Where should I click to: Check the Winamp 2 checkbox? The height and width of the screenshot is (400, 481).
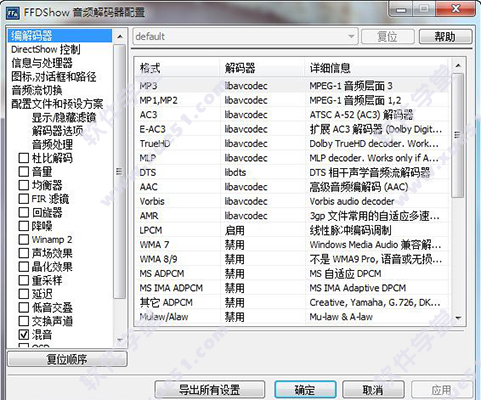click(x=24, y=239)
